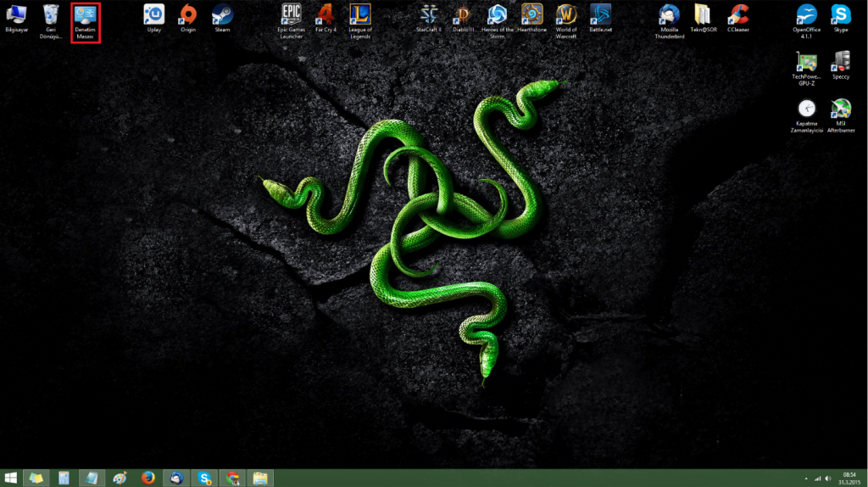Select the Battle.net desktop icon
The width and height of the screenshot is (868, 487).
[x=601, y=15]
